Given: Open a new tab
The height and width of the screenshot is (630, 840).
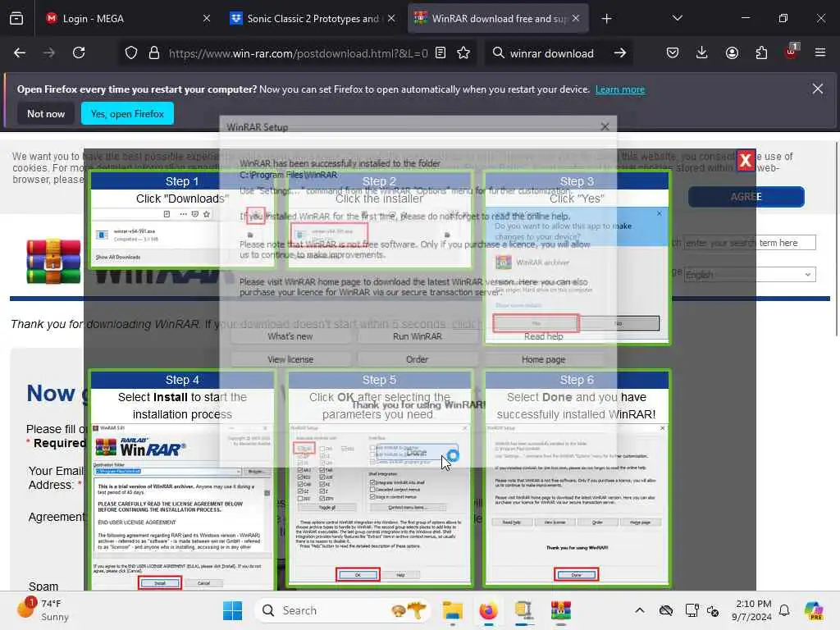Looking at the screenshot, I should (606, 19).
